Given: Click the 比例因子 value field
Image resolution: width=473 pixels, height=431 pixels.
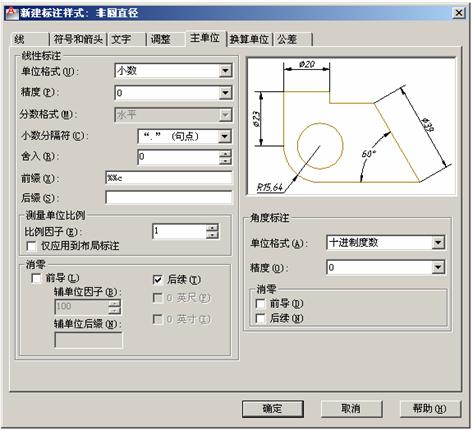Looking at the screenshot, I should coord(179,231).
